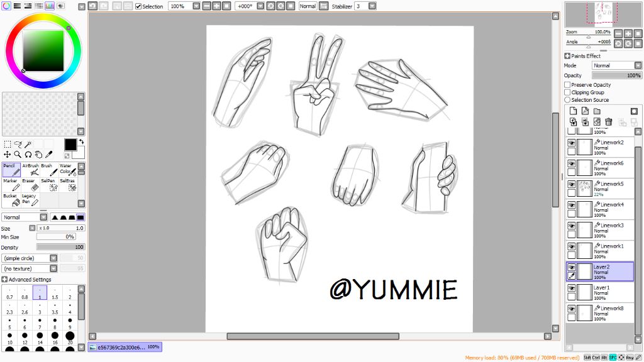Open the (no texture) dropdown
The image size is (644, 362).
(x=53, y=268)
